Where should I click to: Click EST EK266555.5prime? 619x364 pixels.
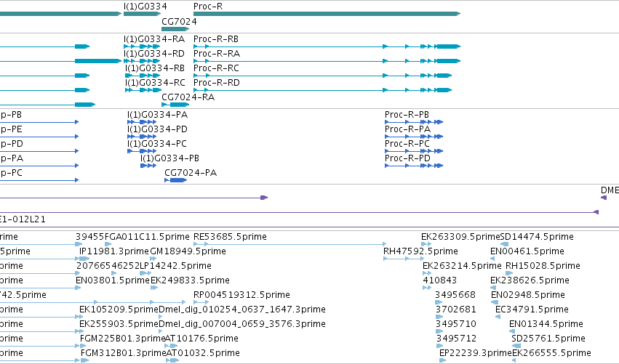[551, 353]
